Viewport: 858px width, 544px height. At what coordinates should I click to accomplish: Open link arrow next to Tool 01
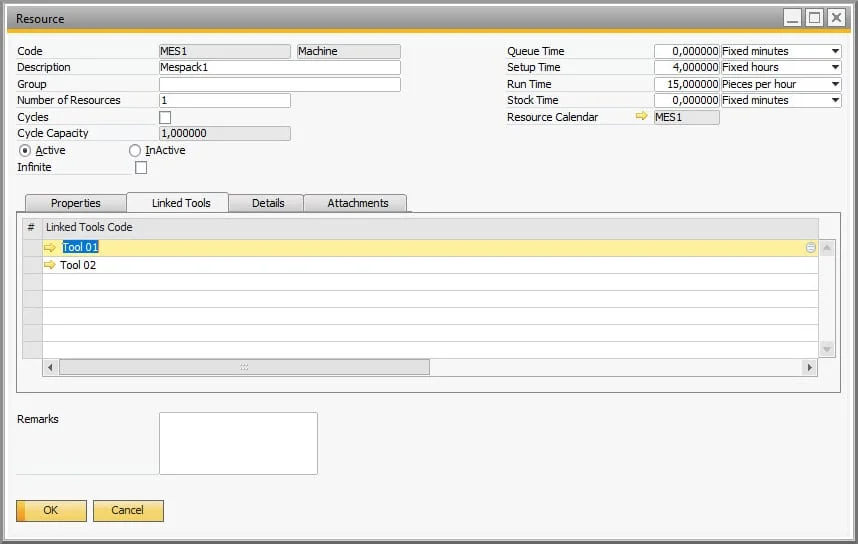point(50,247)
